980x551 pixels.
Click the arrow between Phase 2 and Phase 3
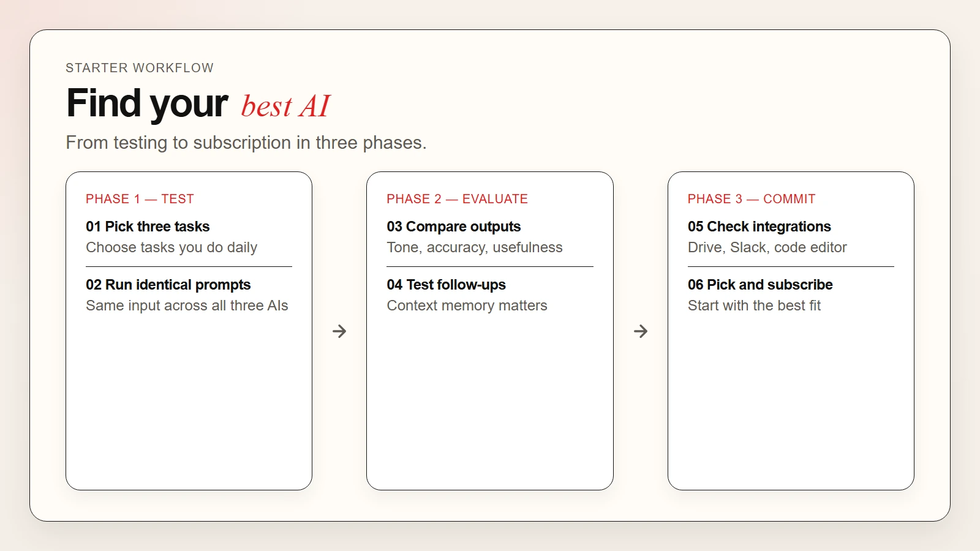641,331
